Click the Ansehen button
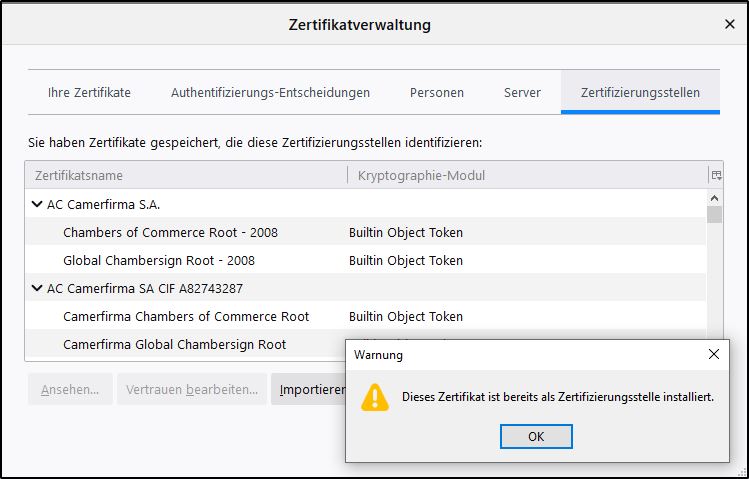This screenshot has width=749, height=479. click(x=70, y=389)
